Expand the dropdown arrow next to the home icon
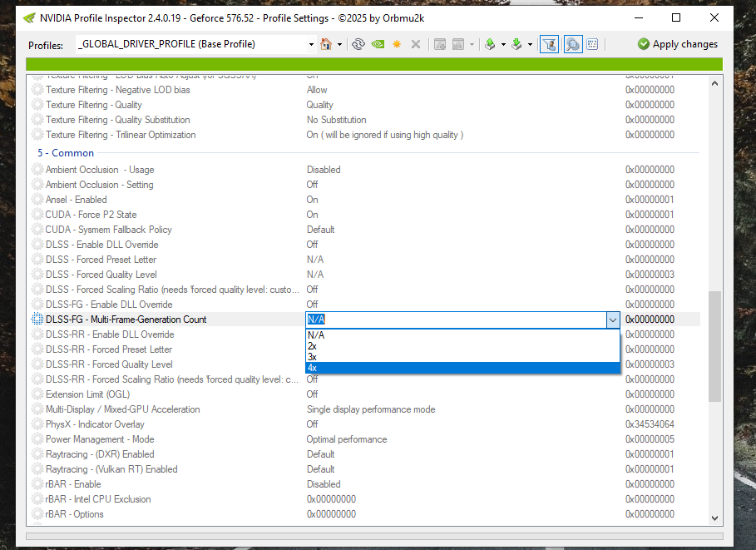This screenshot has width=756, height=550. [339, 44]
